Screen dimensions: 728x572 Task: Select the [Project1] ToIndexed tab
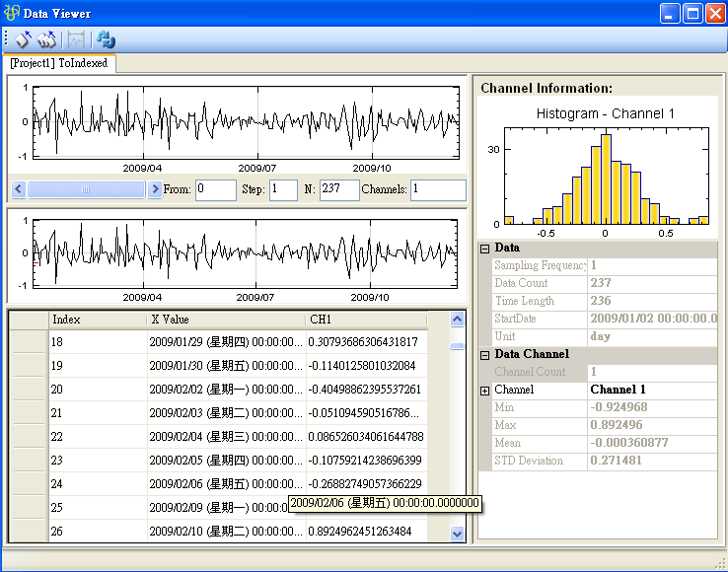[59, 62]
